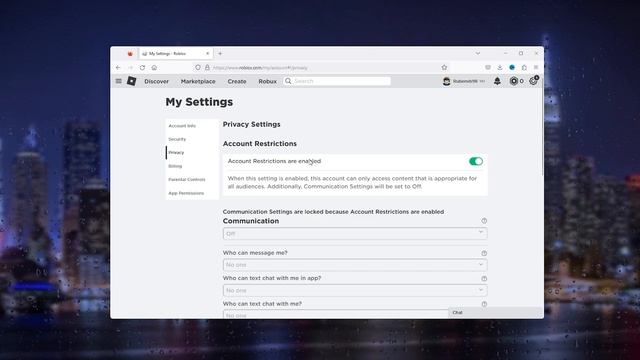The image size is (640, 360).
Task: Click the search magnifier icon
Action: click(x=288, y=81)
